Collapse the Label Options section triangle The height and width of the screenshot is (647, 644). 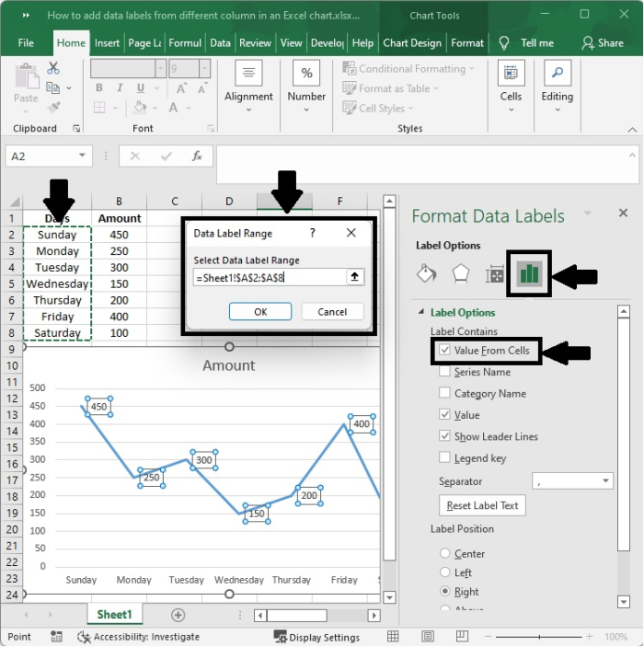click(x=421, y=312)
